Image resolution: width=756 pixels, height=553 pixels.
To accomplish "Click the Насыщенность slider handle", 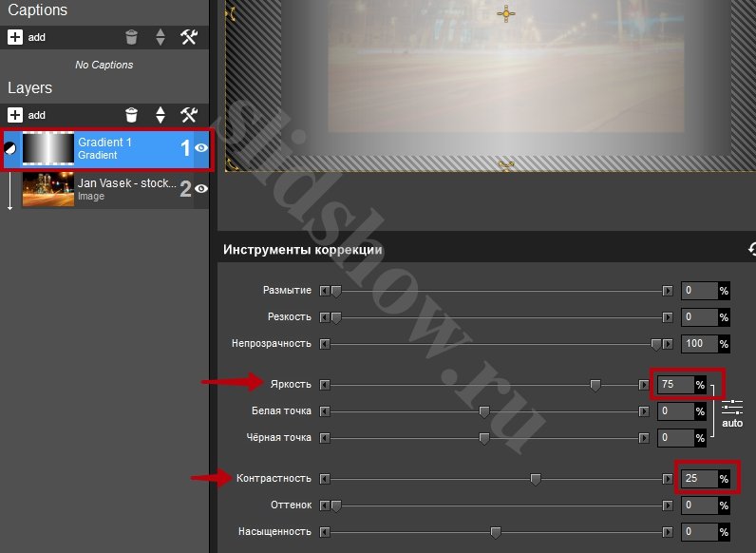I will (x=495, y=533).
